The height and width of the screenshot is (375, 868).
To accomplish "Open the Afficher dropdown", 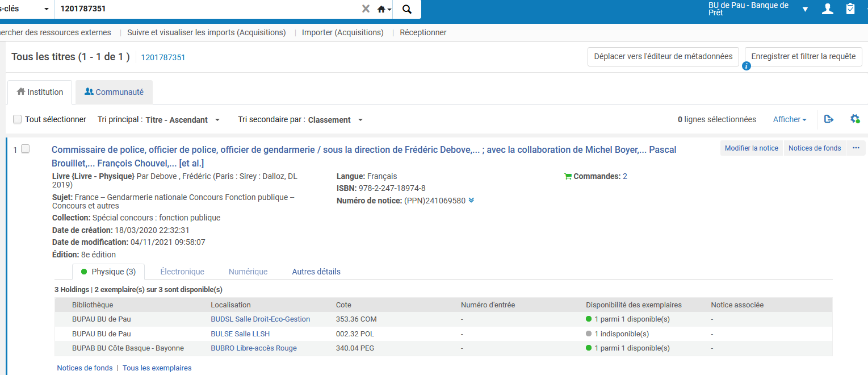I will click(790, 119).
